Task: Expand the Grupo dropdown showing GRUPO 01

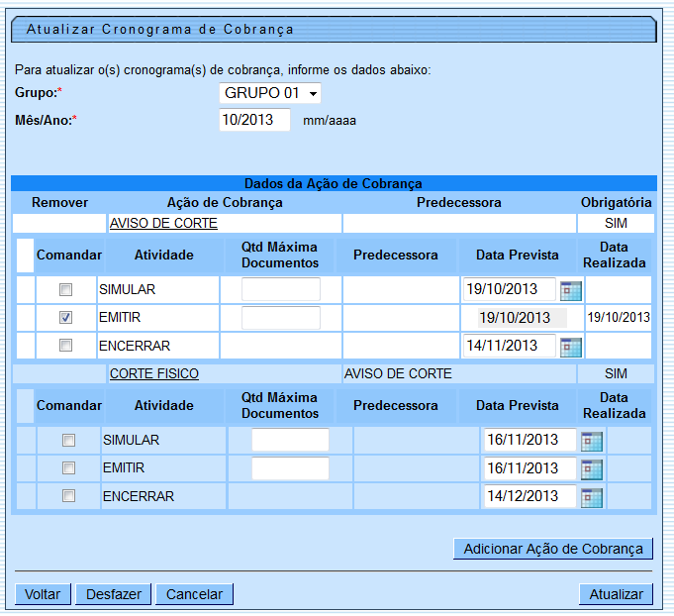Action: click(x=270, y=93)
